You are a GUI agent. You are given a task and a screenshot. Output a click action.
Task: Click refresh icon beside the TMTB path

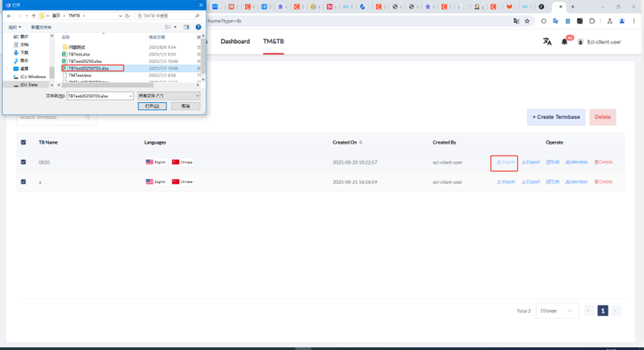coord(127,15)
